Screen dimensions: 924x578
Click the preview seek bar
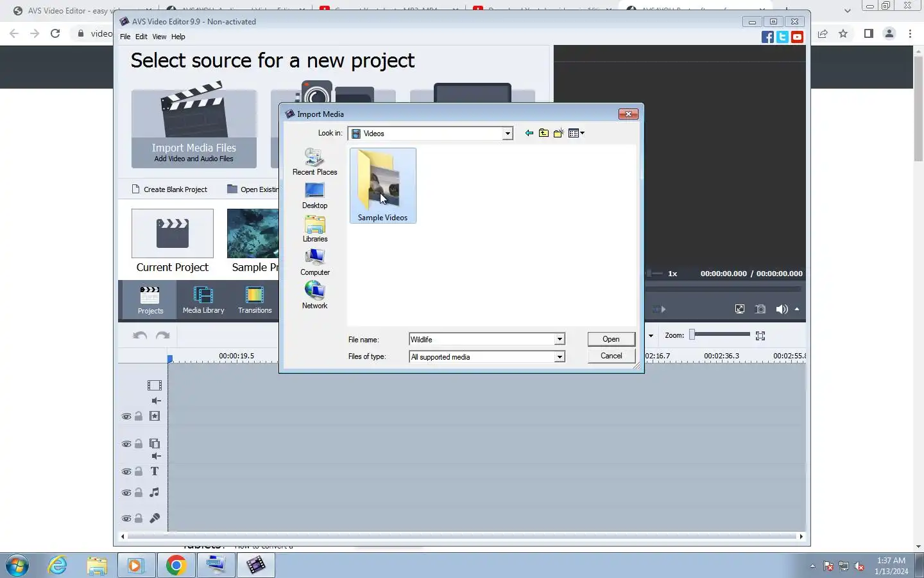tap(725, 290)
